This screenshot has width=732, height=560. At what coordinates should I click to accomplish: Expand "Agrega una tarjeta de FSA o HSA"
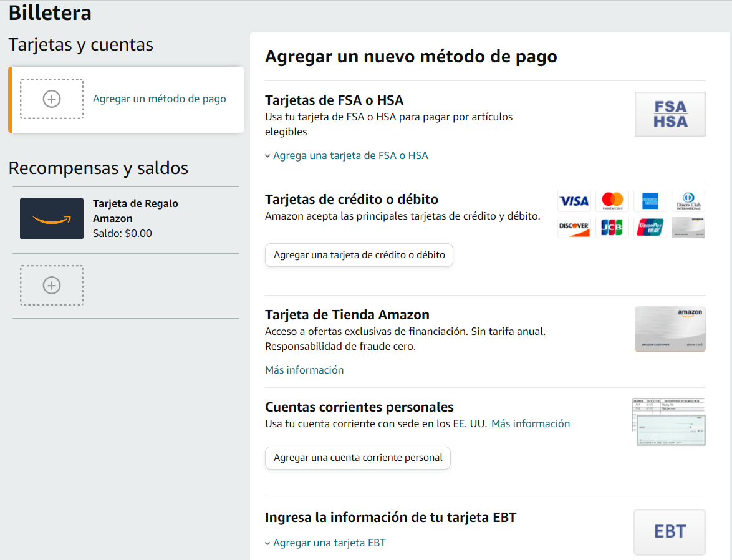pyautogui.click(x=349, y=155)
